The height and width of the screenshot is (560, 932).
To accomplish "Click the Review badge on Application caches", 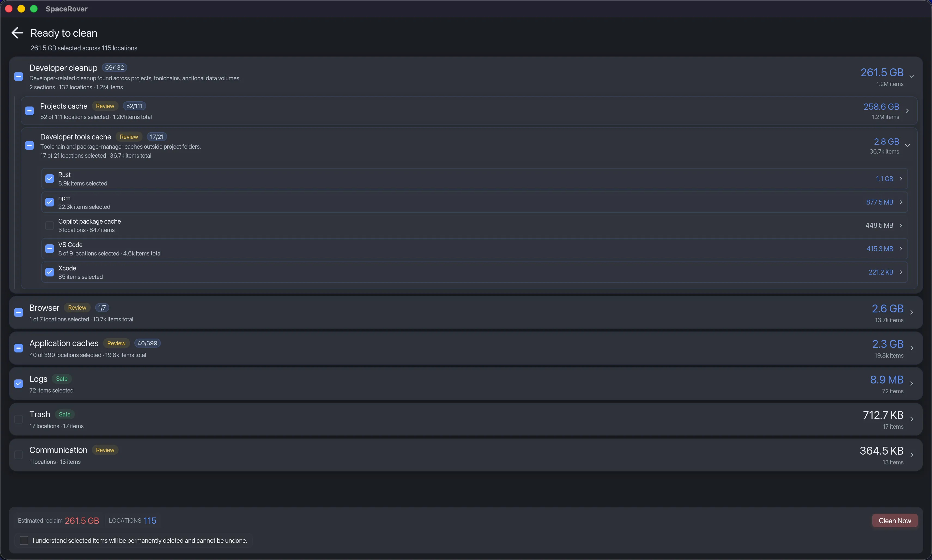I will 116,343.
